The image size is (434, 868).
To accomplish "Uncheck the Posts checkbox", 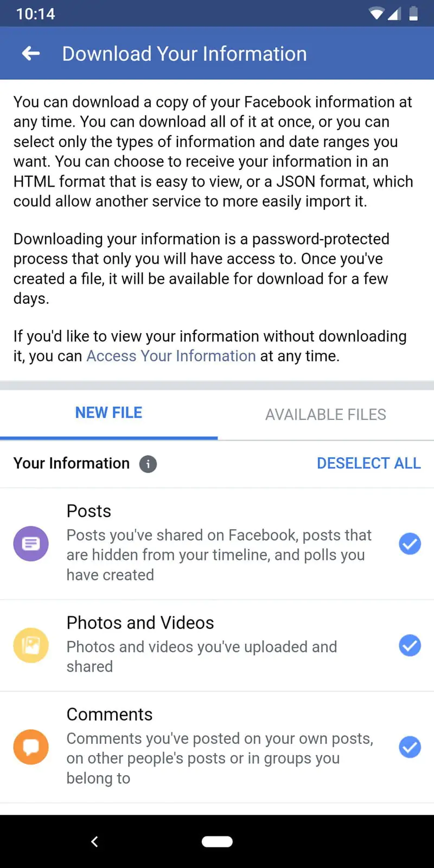I will click(410, 544).
